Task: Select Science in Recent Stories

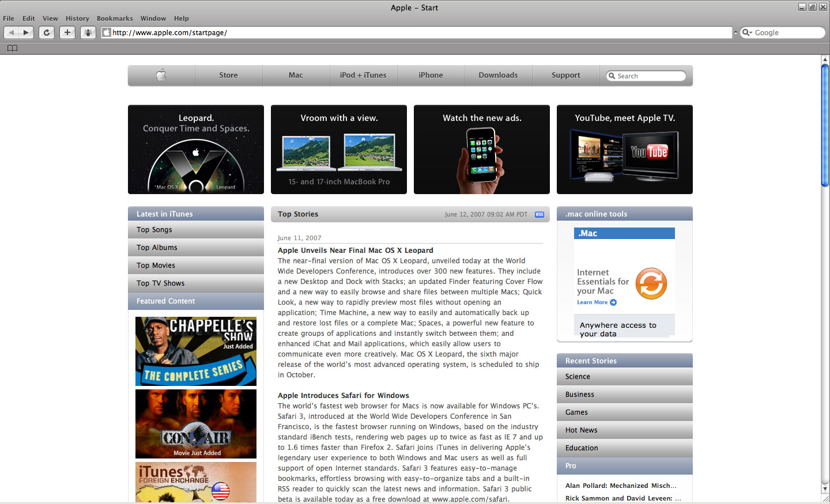Action: pos(625,377)
